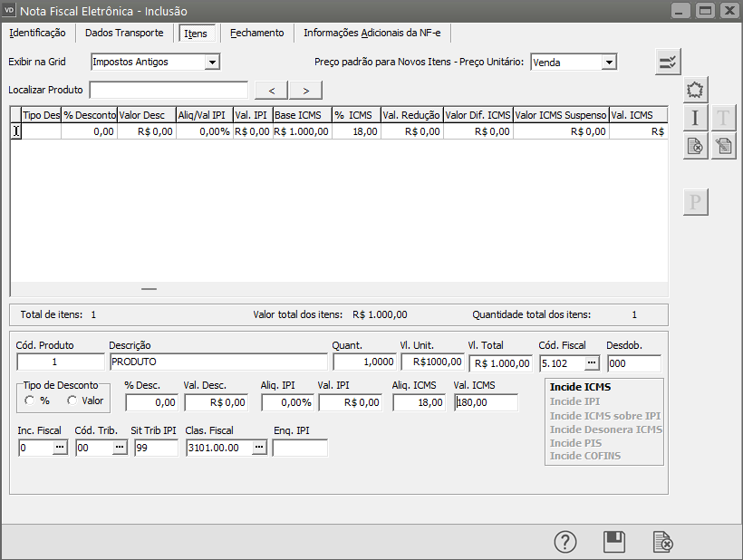Open the Fechamento tab
Screen dimensions: 743x560
pyautogui.click(x=256, y=33)
